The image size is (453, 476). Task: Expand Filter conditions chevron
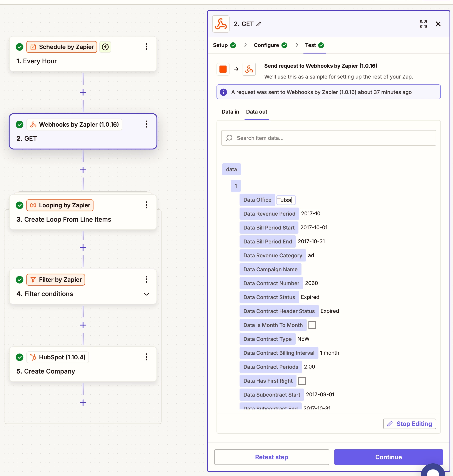pos(146,294)
